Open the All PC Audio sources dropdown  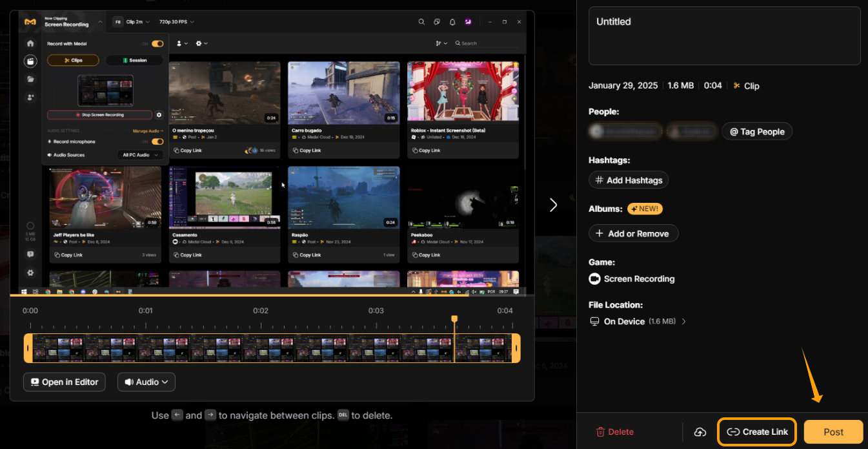tap(139, 155)
